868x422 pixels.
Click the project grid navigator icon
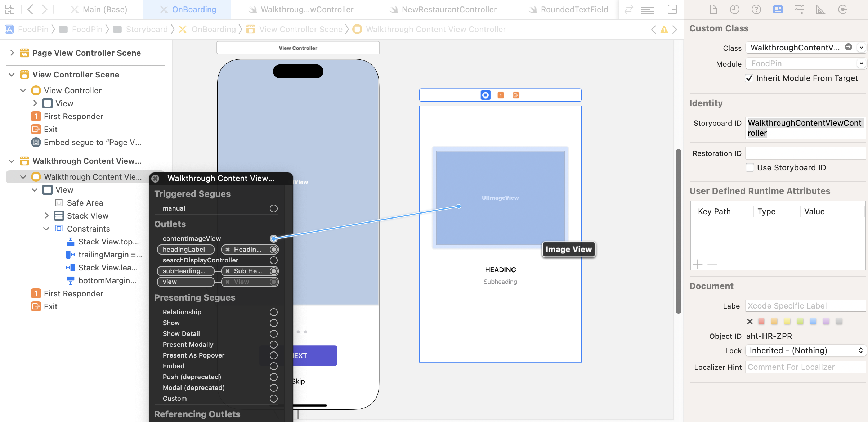[10, 9]
